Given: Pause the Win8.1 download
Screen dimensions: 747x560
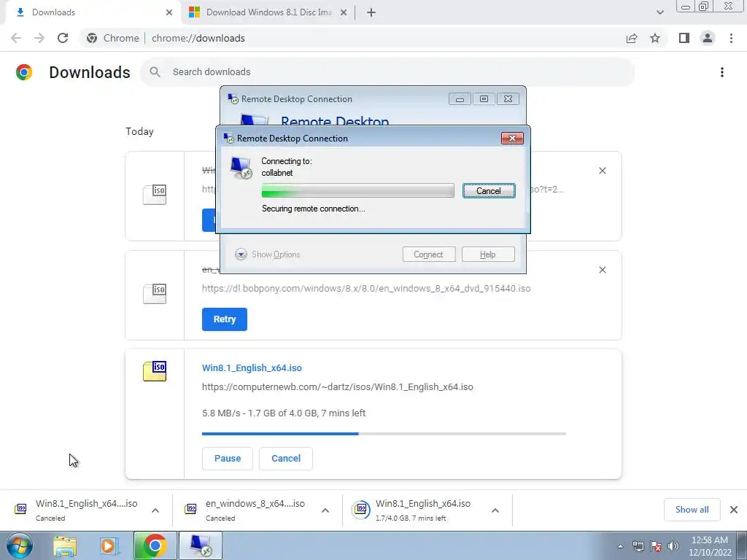Looking at the screenshot, I should pyautogui.click(x=228, y=458).
